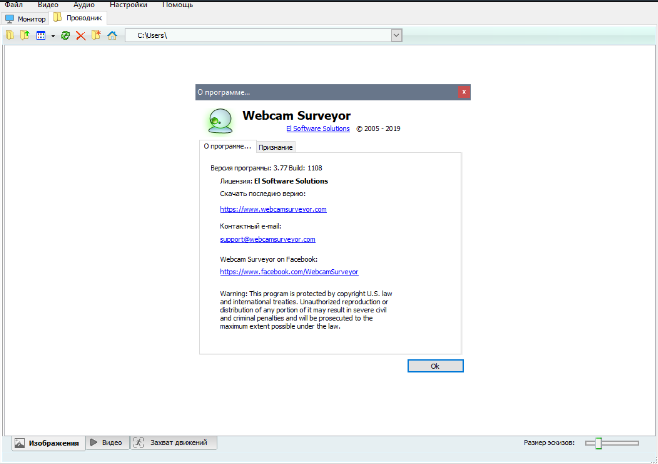Image resolution: width=658 pixels, height=464 pixels.
Task: Adjust the thumbnail size slider
Action: (x=612, y=443)
